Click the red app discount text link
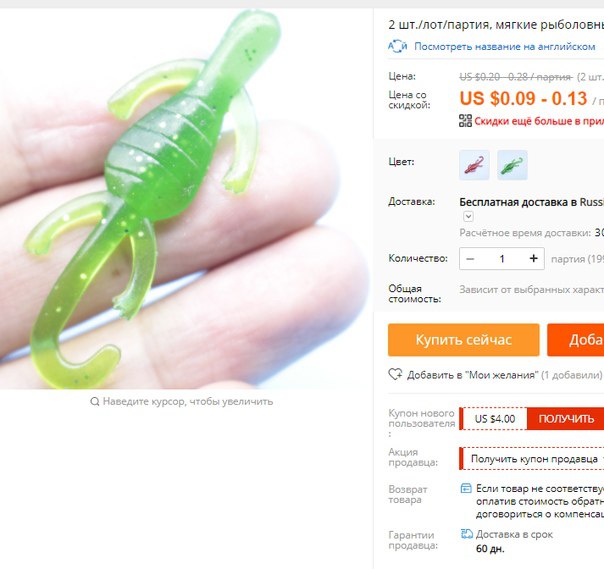The image size is (604, 569). pyautogui.click(x=539, y=121)
